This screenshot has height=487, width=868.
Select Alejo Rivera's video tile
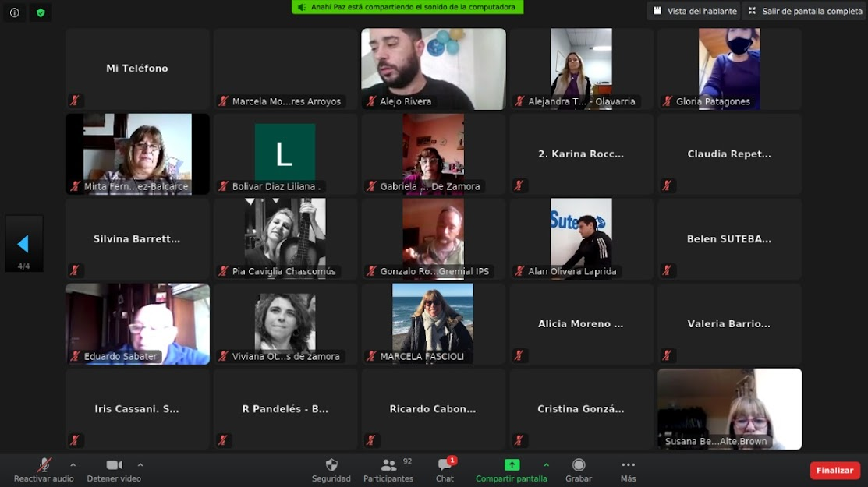click(434, 69)
